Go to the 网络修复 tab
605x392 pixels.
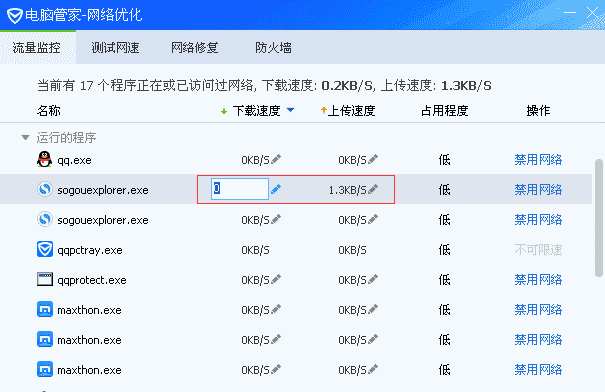[195, 48]
